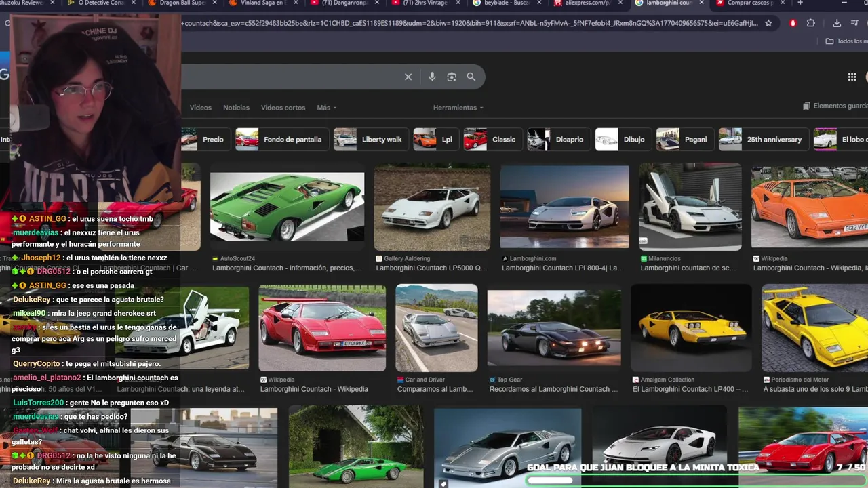868x488 pixels.
Task: Clear the Google search box with X
Action: 408,77
